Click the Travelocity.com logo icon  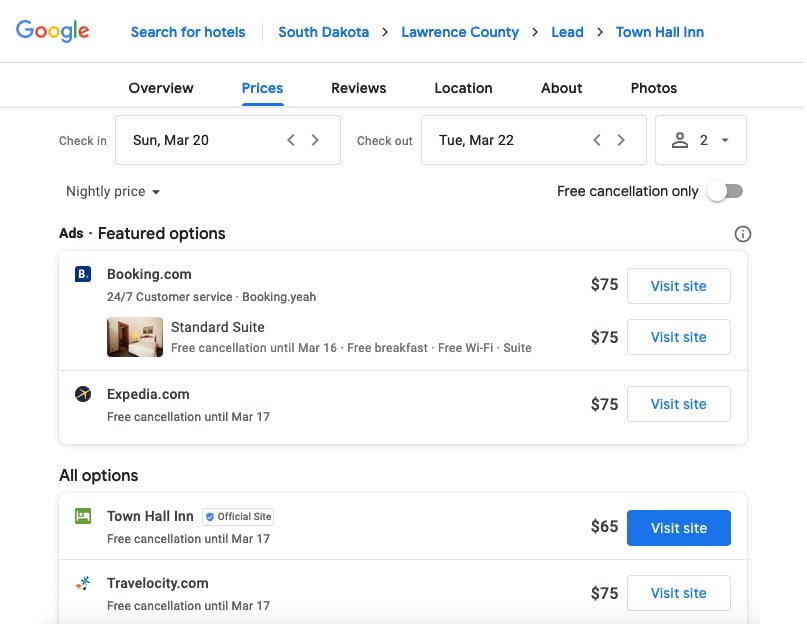coord(83,583)
